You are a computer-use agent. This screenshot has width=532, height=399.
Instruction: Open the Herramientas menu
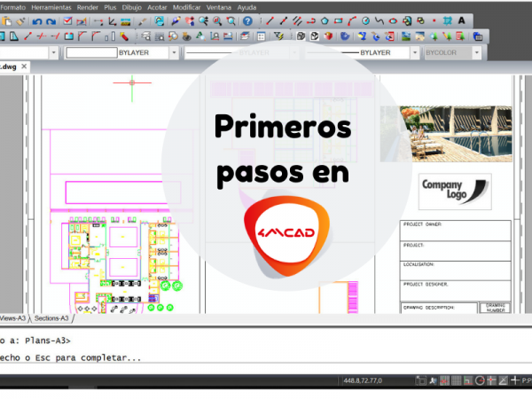pos(51,7)
